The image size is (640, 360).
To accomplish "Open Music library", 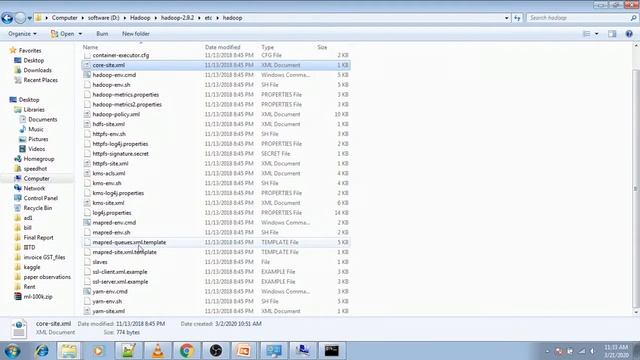I will [x=36, y=129].
